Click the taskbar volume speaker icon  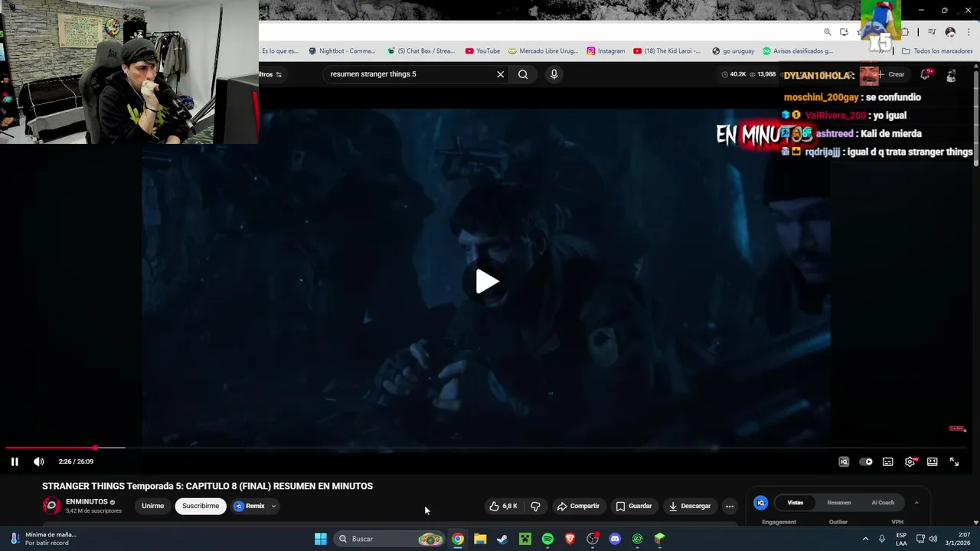933,539
